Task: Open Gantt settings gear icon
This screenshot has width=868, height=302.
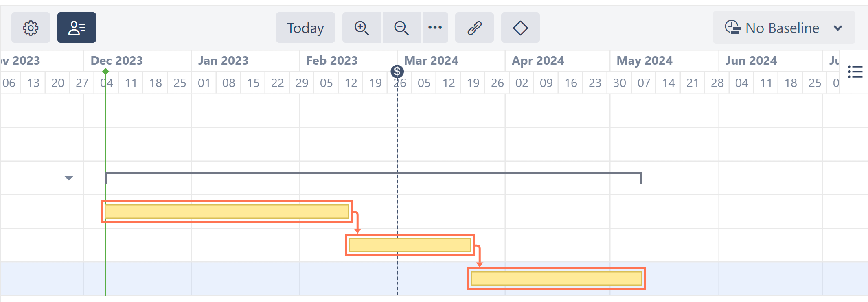Action: pyautogui.click(x=31, y=28)
